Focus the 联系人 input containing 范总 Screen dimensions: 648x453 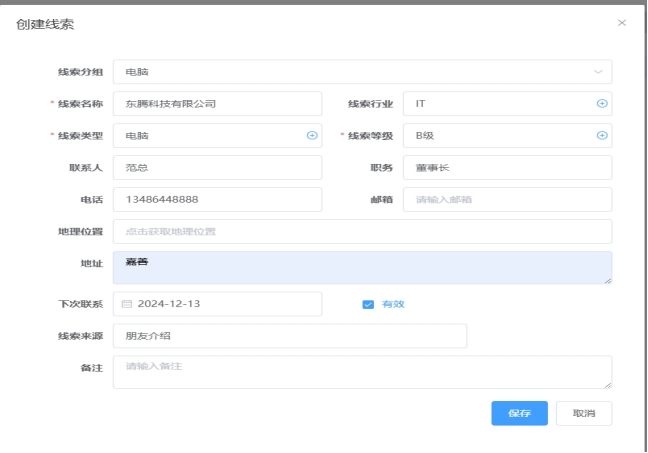click(x=217, y=168)
